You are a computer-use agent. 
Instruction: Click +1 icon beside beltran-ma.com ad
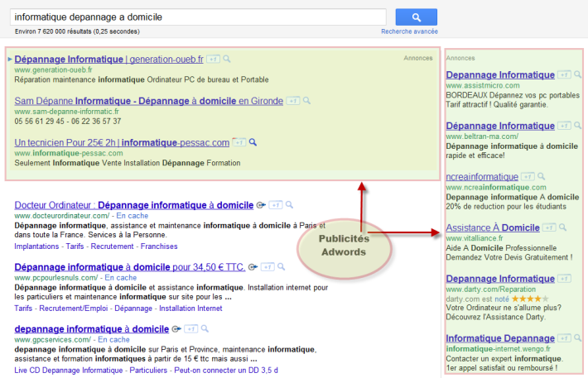[564, 126]
